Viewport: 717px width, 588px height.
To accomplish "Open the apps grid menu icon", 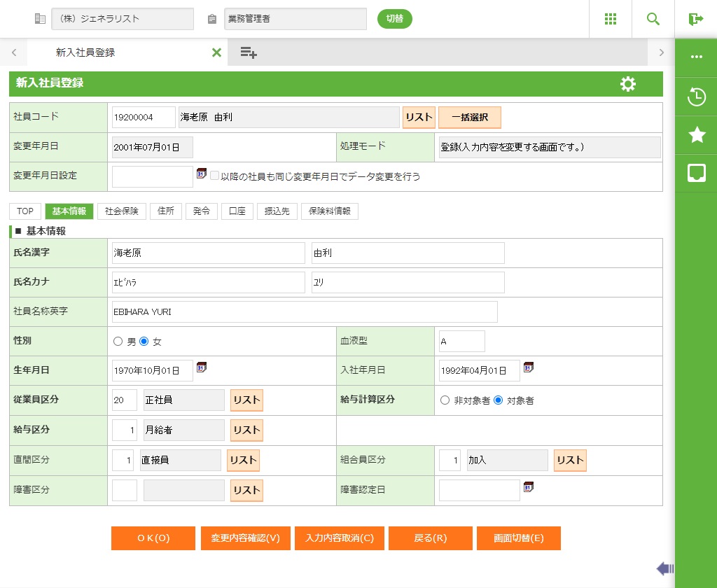I will click(x=610, y=19).
